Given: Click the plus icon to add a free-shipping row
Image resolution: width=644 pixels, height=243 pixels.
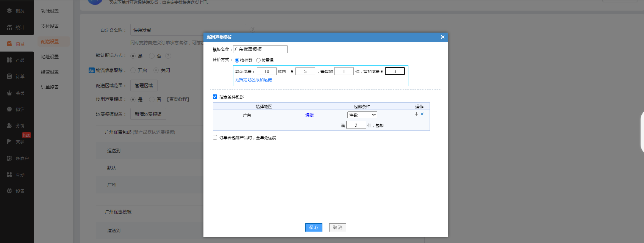Looking at the screenshot, I should (x=416, y=114).
